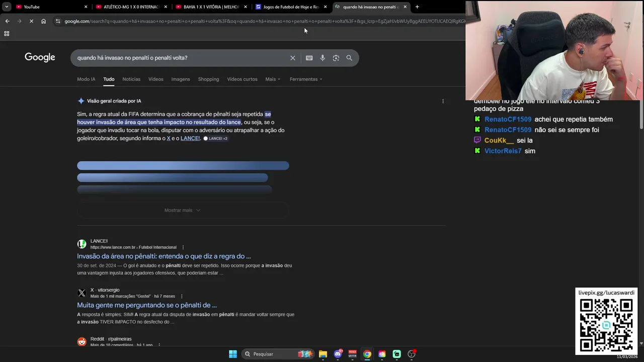Open the tab search dropdown arrow
The height and width of the screenshot is (362, 644).
tap(7, 7)
